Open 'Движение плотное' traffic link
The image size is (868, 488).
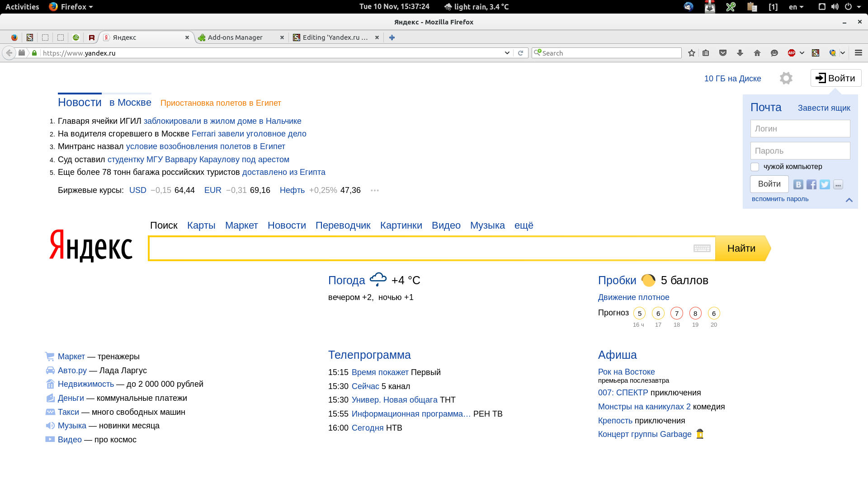(633, 297)
